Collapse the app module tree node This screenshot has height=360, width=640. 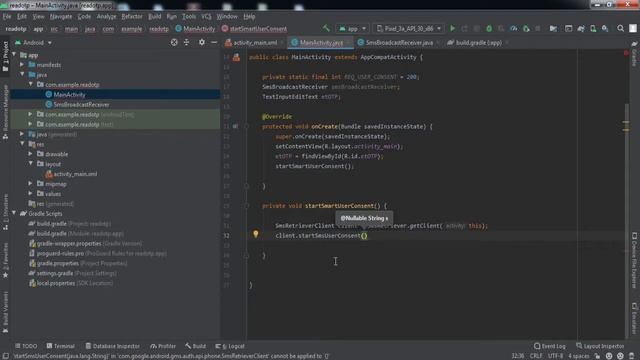(14, 55)
